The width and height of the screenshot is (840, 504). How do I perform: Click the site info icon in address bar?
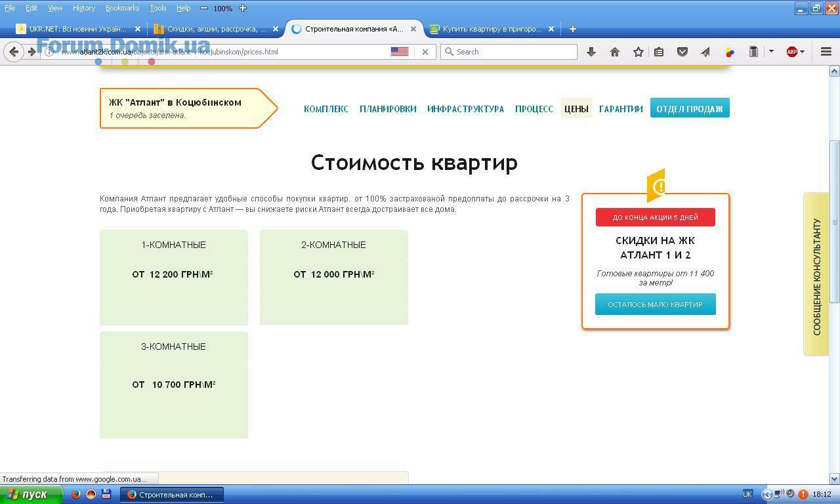click(x=49, y=52)
